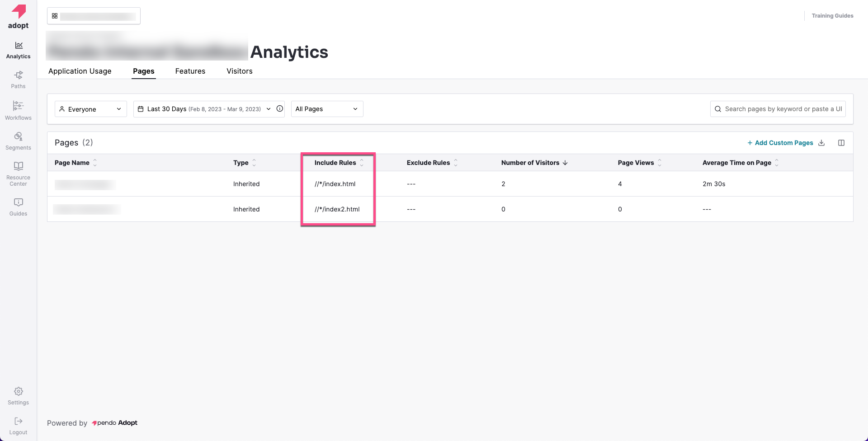Click the 2m 30s average time cell

click(x=714, y=184)
